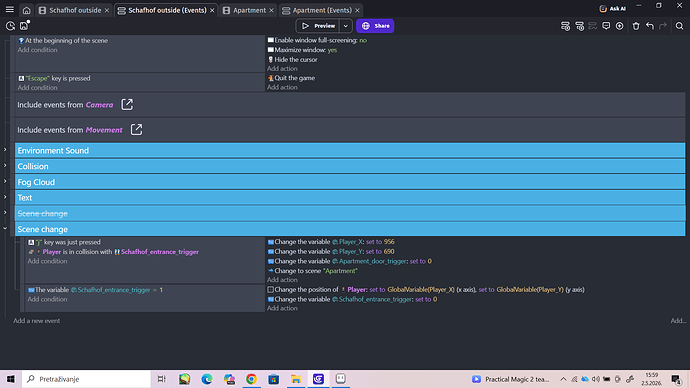Click the Share button
Image resolution: width=690 pixels, height=388 pixels.
pos(375,26)
